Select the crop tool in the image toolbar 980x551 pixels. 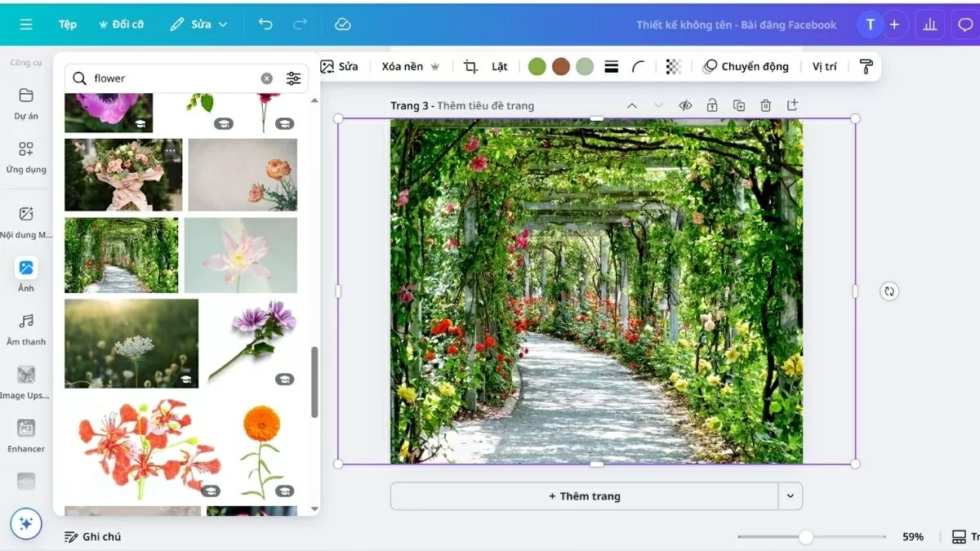[x=470, y=66]
